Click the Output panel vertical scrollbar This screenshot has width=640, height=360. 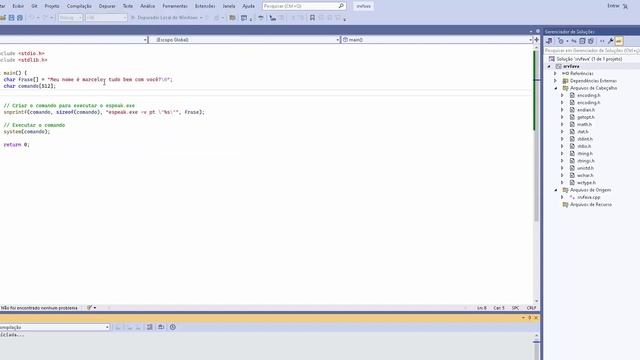point(537,347)
